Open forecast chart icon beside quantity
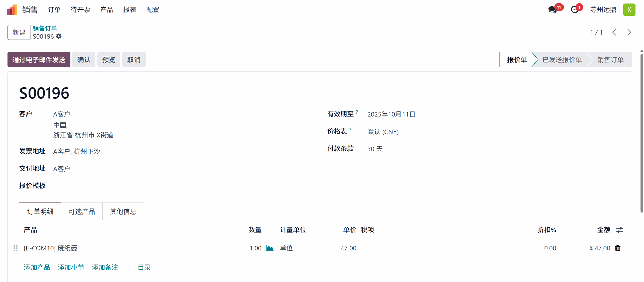 pos(270,248)
